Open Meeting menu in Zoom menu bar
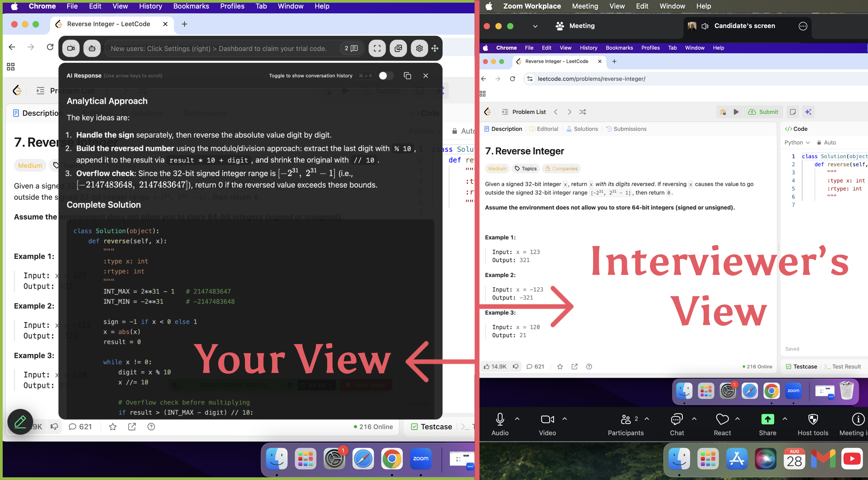Viewport: 868px width, 480px height. (x=585, y=6)
